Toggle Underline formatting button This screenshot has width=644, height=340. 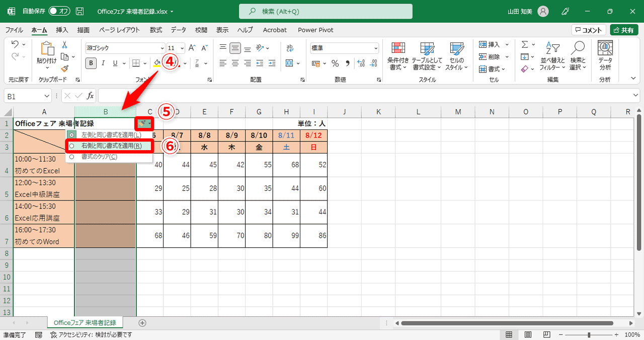tap(115, 63)
